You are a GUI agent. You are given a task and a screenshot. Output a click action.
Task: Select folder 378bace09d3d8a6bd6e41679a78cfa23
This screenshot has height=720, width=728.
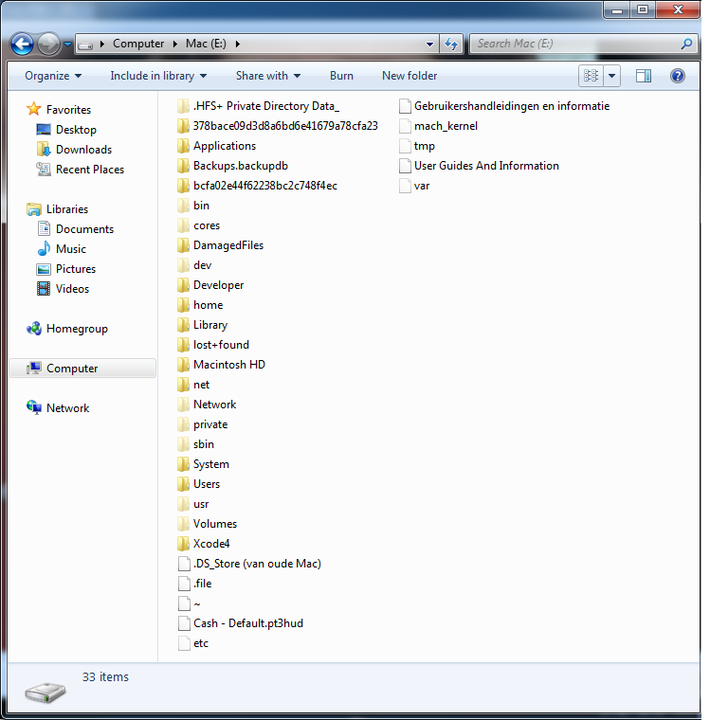coord(278,126)
